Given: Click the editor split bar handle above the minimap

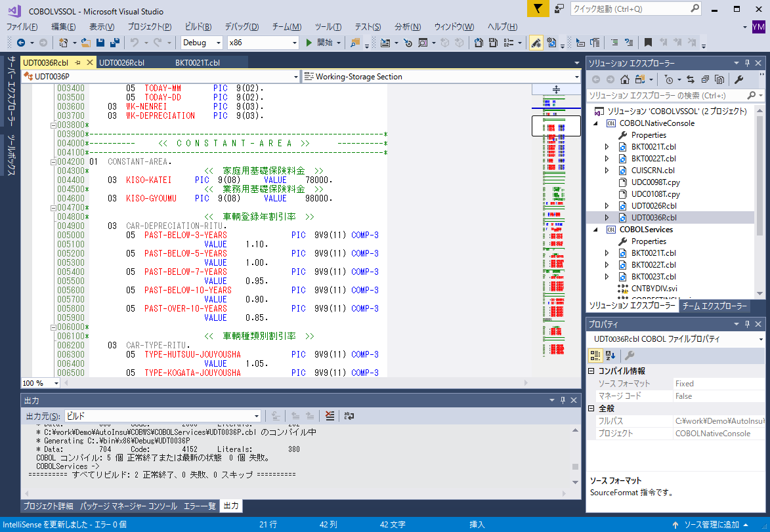Looking at the screenshot, I should (556, 89).
